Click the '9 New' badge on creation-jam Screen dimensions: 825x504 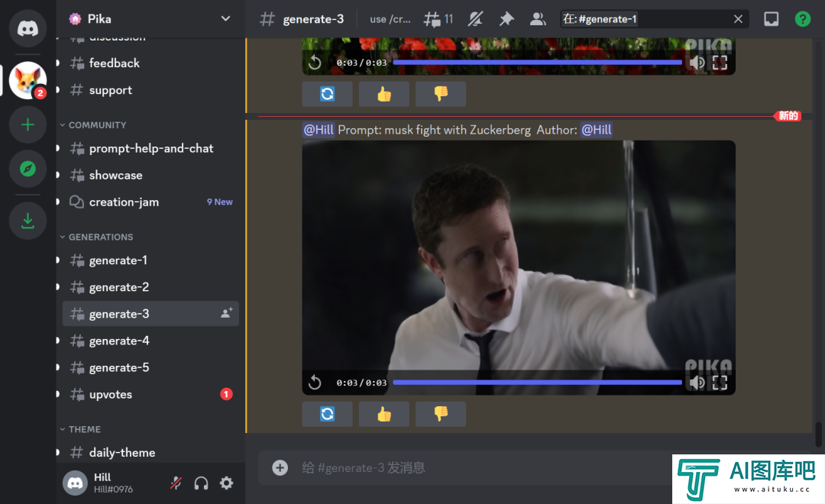(x=219, y=202)
